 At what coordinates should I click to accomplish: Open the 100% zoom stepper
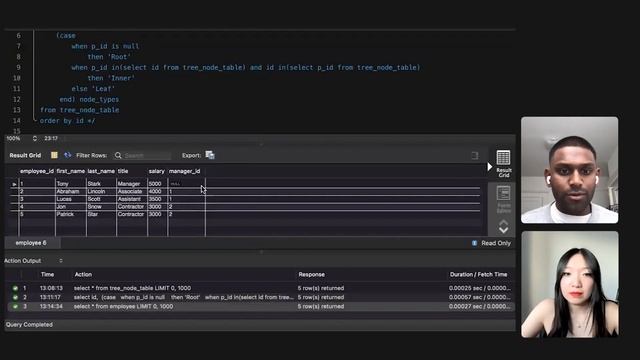(x=35, y=138)
